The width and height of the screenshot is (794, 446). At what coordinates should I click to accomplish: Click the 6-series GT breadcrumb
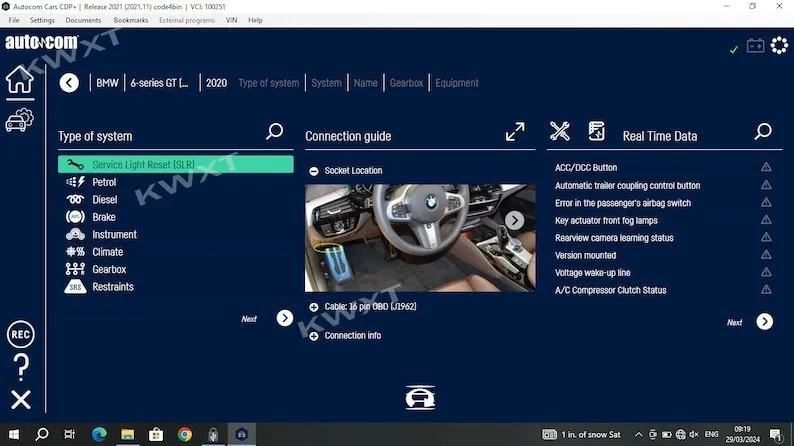click(x=159, y=83)
